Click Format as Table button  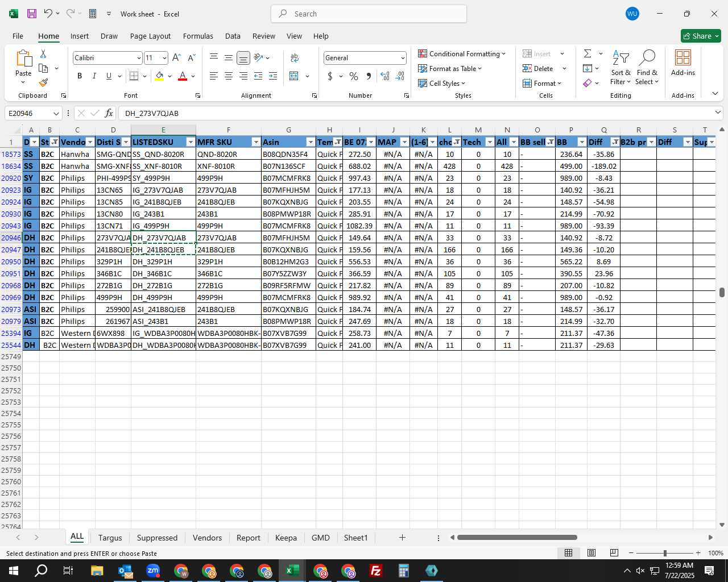(x=450, y=68)
